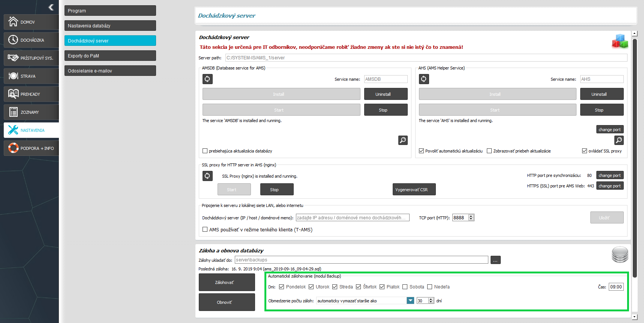Click the AMSDB service name field
The image size is (644, 323).
[386, 79]
